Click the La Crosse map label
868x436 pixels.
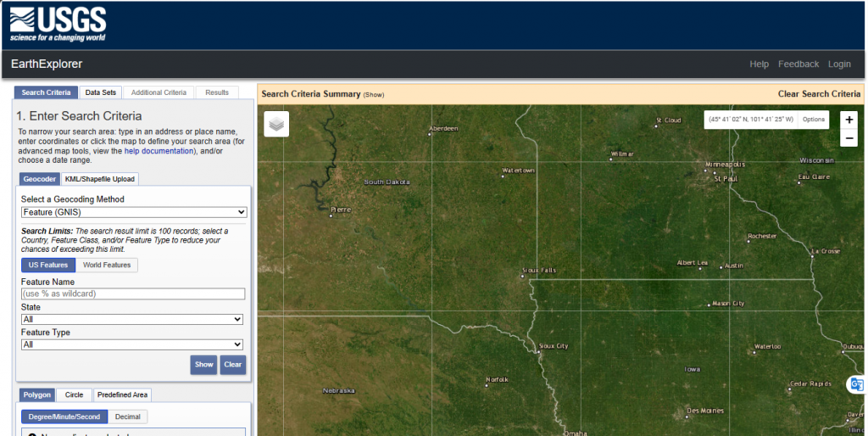(x=826, y=252)
